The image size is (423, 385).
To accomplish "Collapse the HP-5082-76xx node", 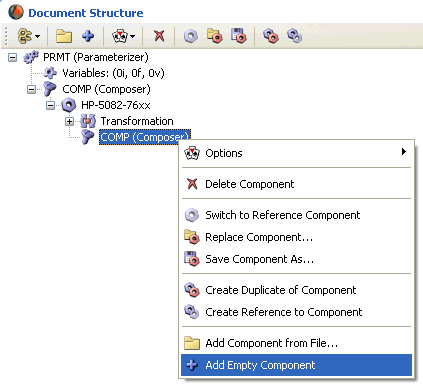I will point(50,105).
